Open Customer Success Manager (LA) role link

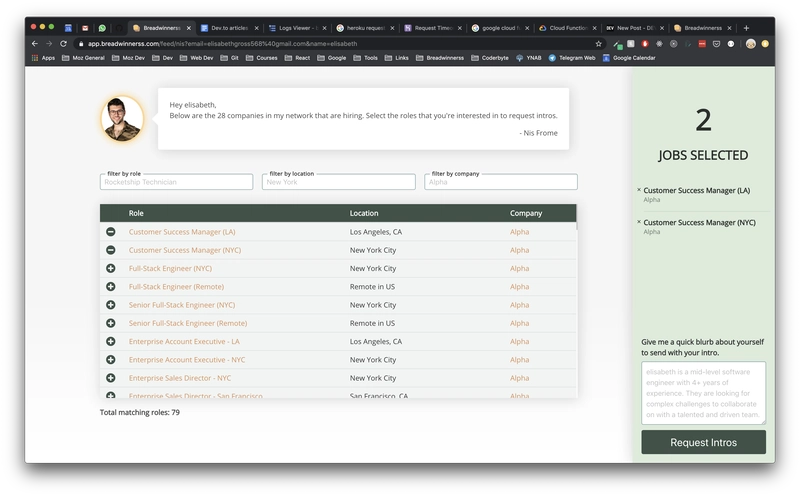[x=182, y=232]
